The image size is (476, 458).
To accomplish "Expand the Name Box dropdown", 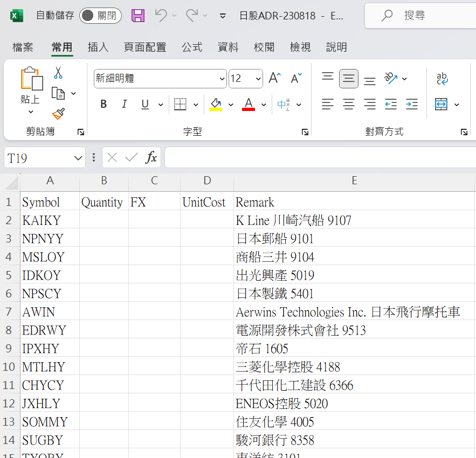I will [x=78, y=158].
